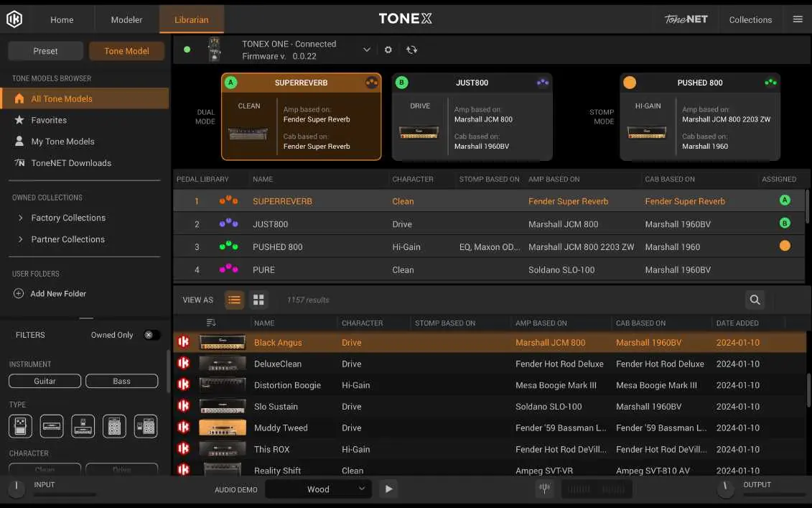Click the PUSHED 800 row green dots

pos(228,246)
